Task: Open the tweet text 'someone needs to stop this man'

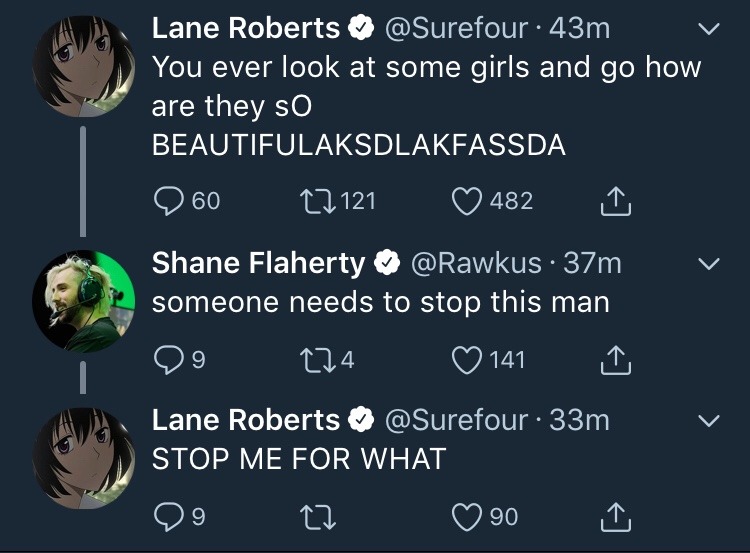Action: tap(380, 301)
